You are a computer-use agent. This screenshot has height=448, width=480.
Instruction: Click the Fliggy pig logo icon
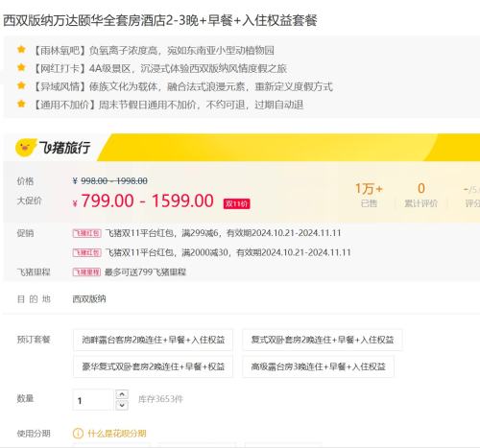pos(26,148)
